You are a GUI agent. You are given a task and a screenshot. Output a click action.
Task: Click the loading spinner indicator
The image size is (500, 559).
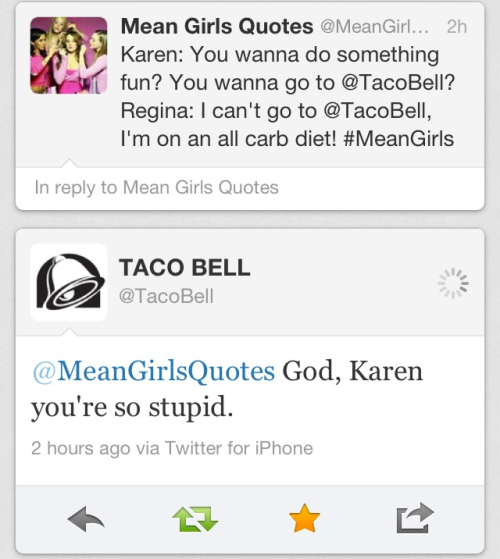[453, 283]
